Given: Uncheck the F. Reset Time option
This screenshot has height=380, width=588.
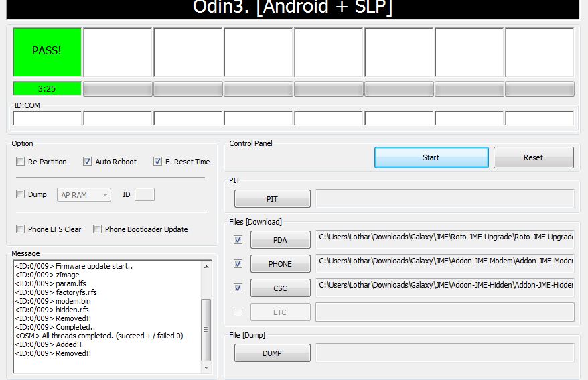Looking at the screenshot, I should click(157, 162).
